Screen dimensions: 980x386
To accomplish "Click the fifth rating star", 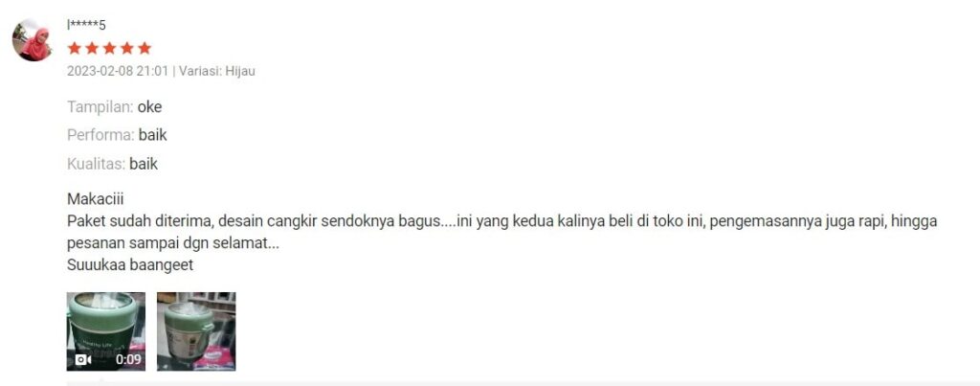I will tap(145, 48).
